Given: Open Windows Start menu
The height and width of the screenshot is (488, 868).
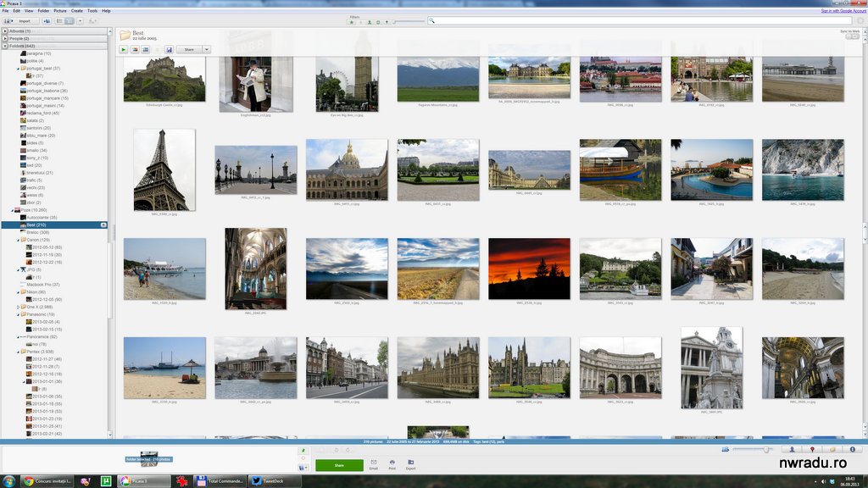Looking at the screenshot, I should [8, 481].
